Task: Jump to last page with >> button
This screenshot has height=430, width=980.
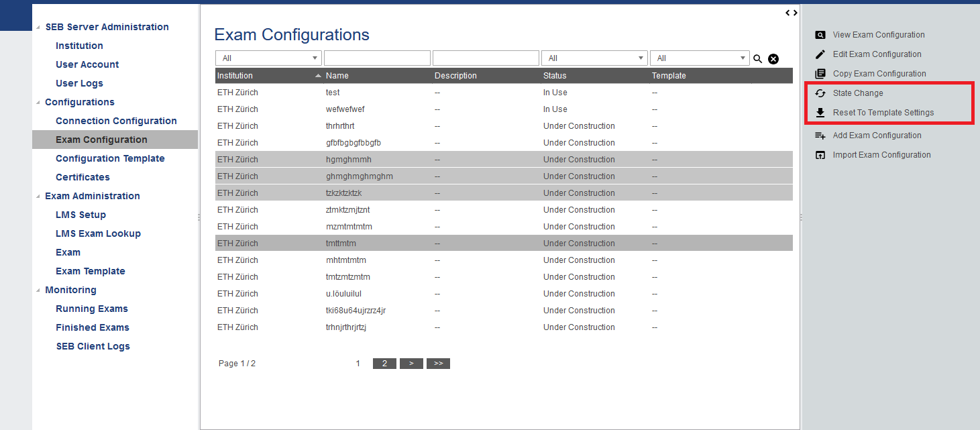Action: pos(438,364)
